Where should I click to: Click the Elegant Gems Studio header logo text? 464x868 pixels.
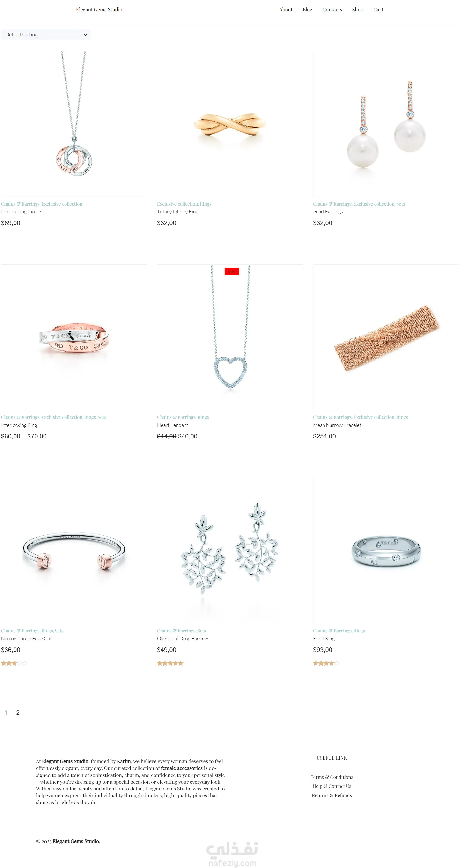(x=99, y=10)
